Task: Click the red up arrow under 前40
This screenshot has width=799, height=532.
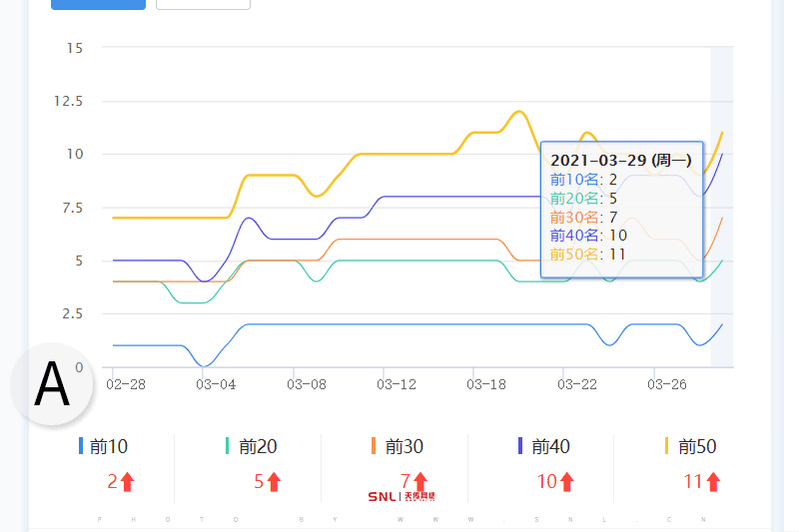Action: tap(567, 482)
